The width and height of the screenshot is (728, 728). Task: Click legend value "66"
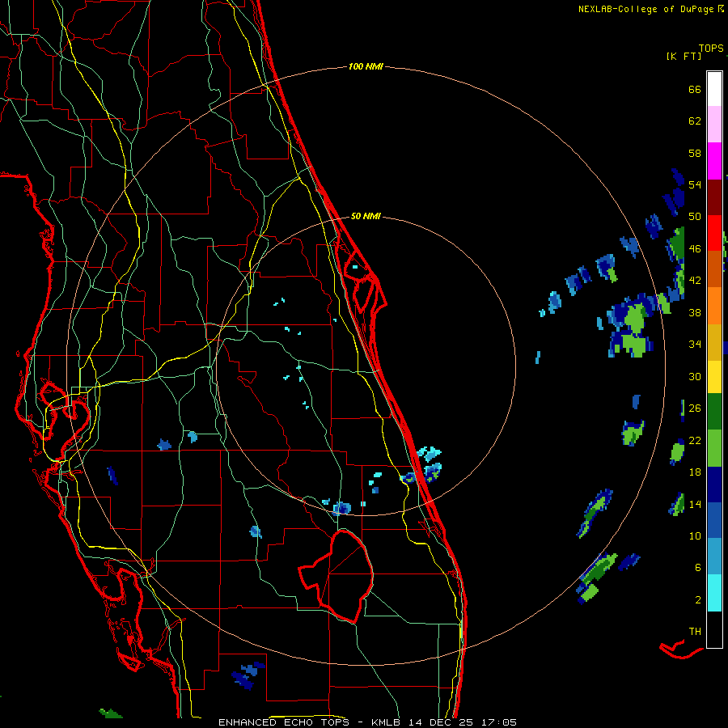(695, 89)
